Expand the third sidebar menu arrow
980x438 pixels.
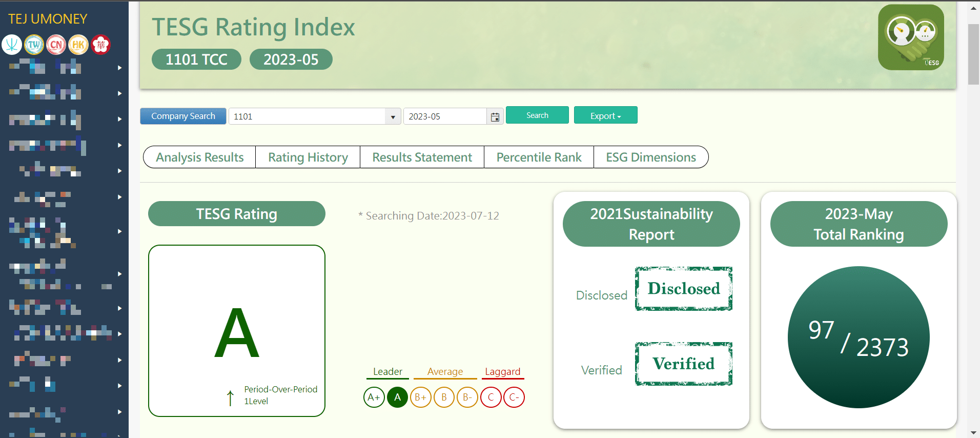pyautogui.click(x=119, y=119)
